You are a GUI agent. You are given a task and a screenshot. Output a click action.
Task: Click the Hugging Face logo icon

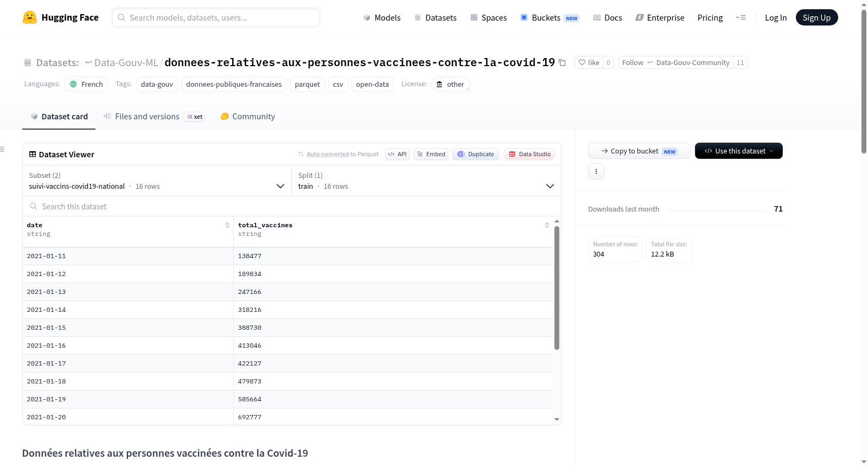click(30, 17)
